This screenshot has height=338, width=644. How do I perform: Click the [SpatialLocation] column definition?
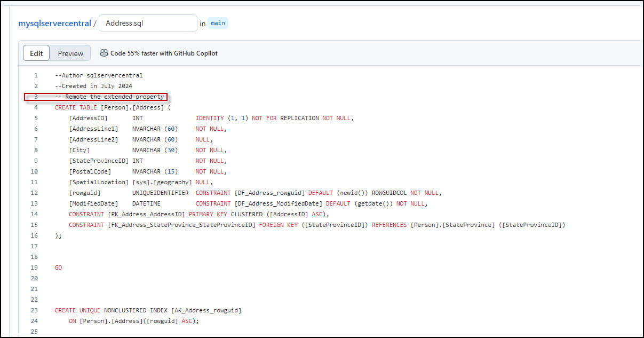99,182
